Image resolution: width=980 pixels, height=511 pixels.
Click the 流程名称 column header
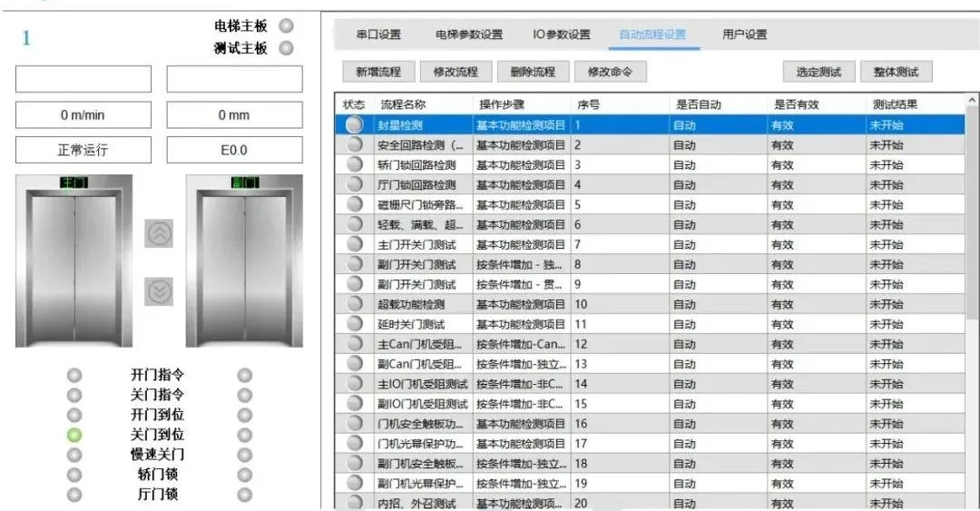pyautogui.click(x=403, y=104)
